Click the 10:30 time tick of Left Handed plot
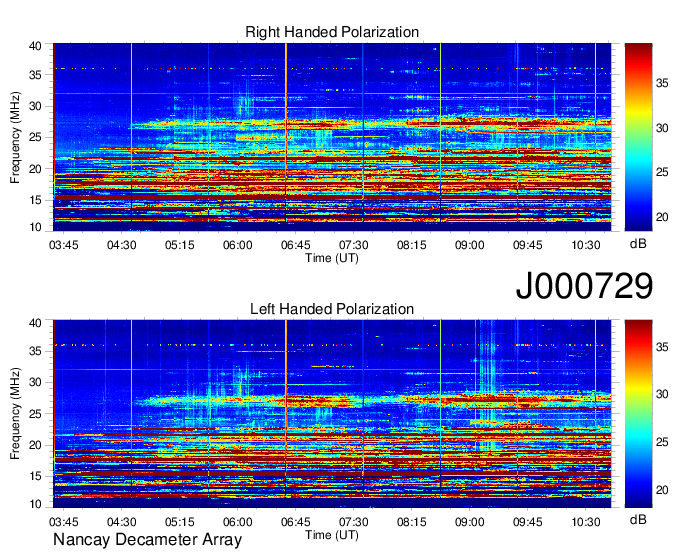The width and height of the screenshot is (680, 552). click(585, 522)
